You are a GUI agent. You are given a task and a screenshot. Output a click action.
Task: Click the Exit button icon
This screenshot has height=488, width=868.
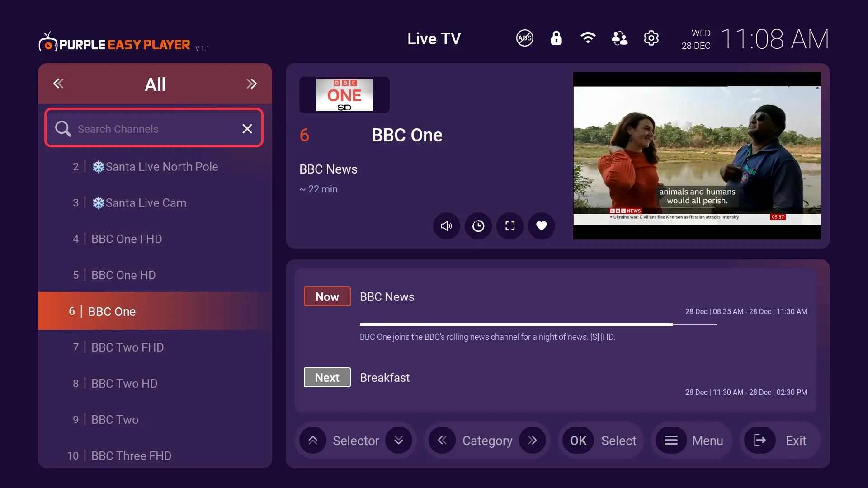760,441
